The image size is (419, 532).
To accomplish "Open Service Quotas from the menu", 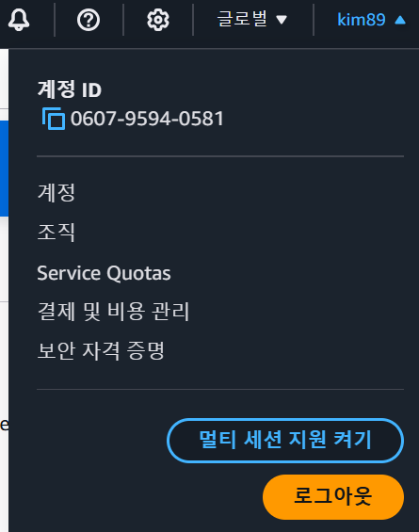I will (104, 273).
